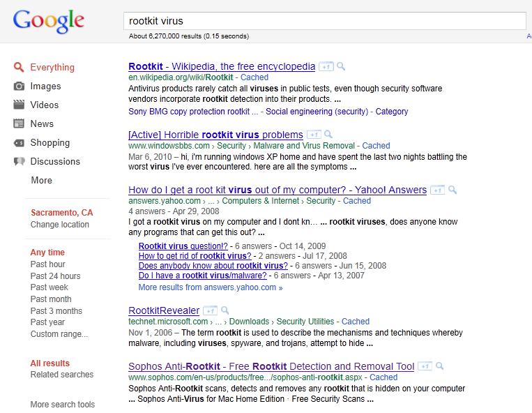Open cached copy of technet.microsoft.com result
Viewport: 532px width, 413px height.
pyautogui.click(x=356, y=322)
